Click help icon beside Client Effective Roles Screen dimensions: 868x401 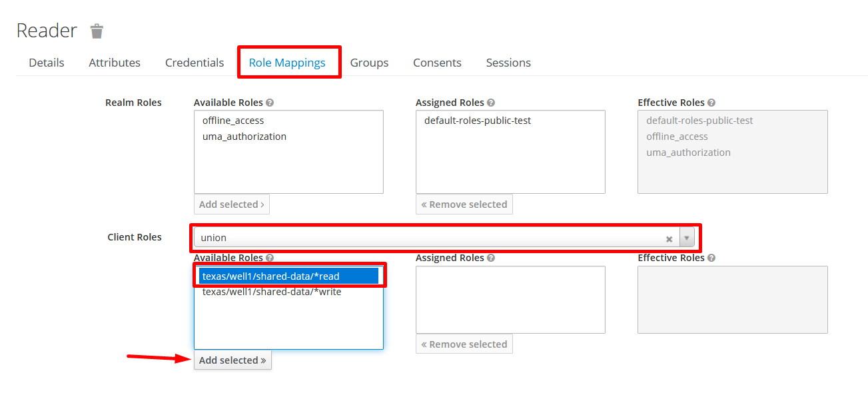pyautogui.click(x=711, y=258)
